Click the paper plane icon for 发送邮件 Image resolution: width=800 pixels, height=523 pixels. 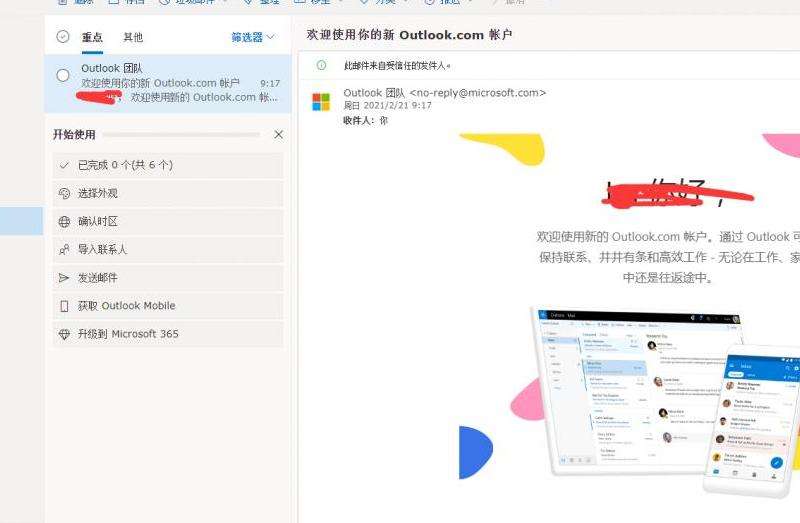[65, 278]
